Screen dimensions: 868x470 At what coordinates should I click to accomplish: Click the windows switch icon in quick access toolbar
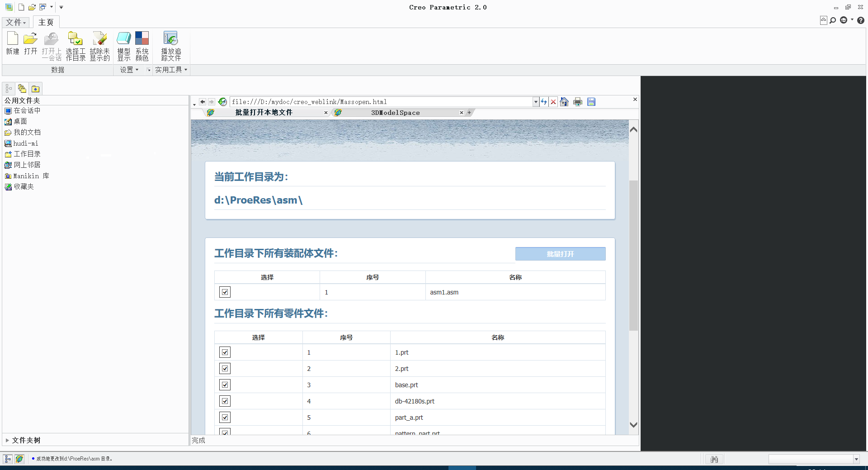click(x=42, y=7)
